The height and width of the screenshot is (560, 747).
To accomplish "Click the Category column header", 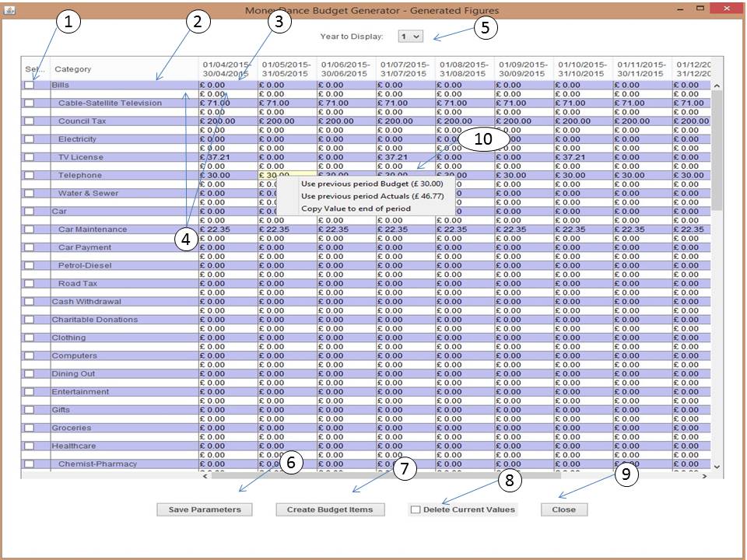I will click(x=124, y=69).
